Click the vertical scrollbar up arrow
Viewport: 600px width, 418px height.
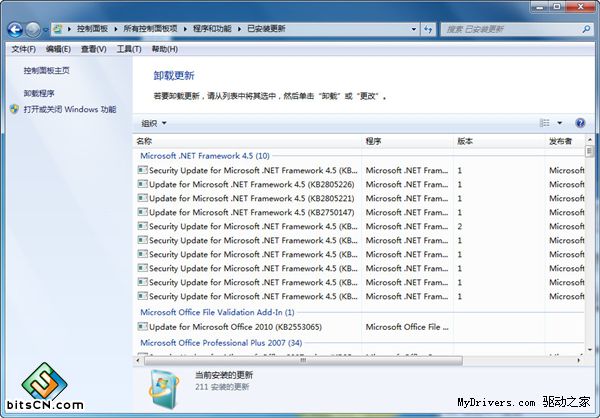[589, 140]
